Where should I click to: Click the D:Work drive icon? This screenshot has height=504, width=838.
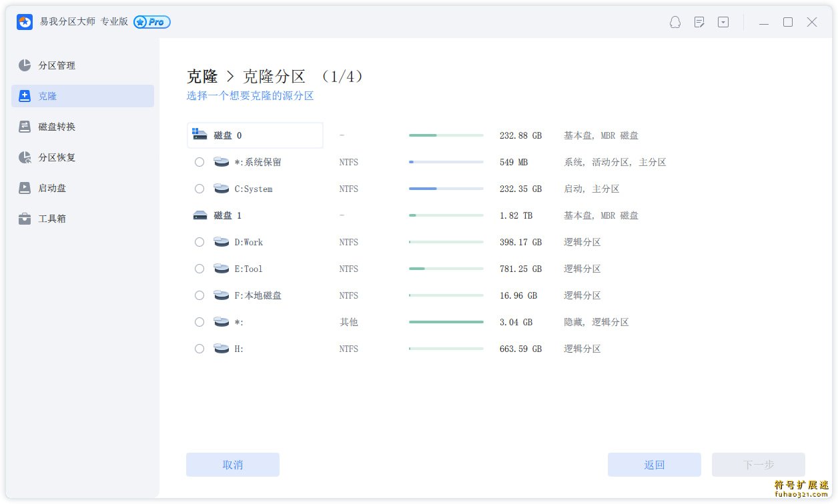(x=222, y=242)
